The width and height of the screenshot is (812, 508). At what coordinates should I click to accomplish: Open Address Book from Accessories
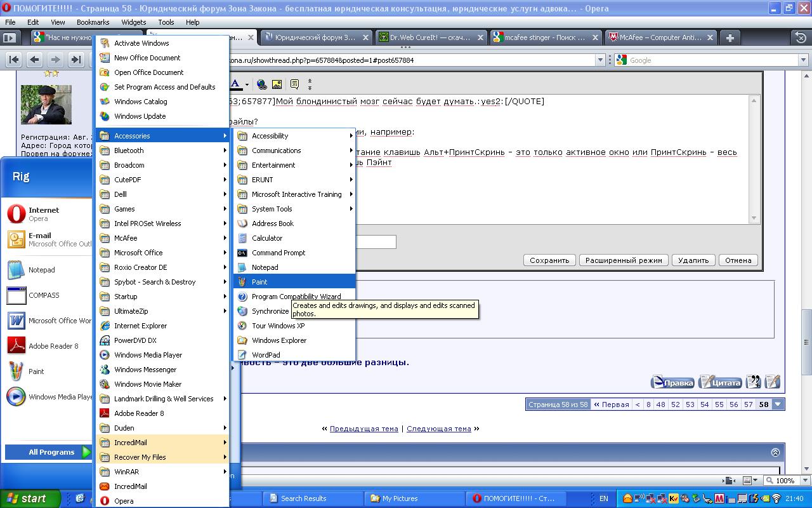(294, 224)
